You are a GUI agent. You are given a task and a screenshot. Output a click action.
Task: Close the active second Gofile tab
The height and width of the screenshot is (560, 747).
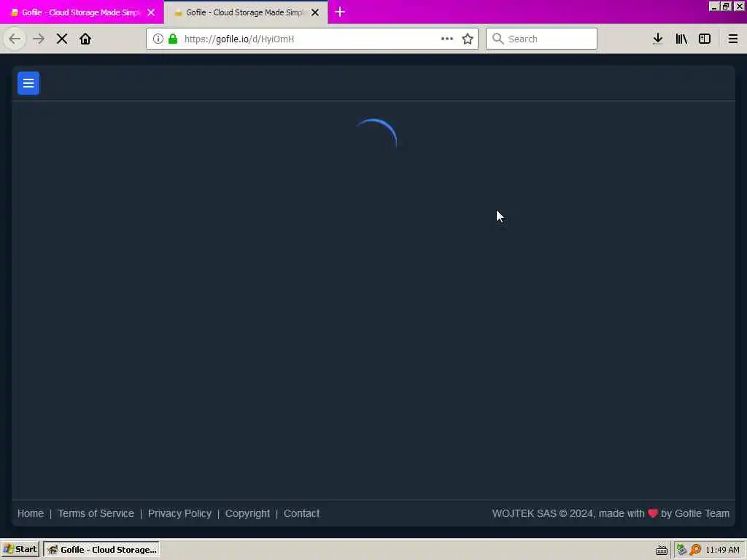315,12
